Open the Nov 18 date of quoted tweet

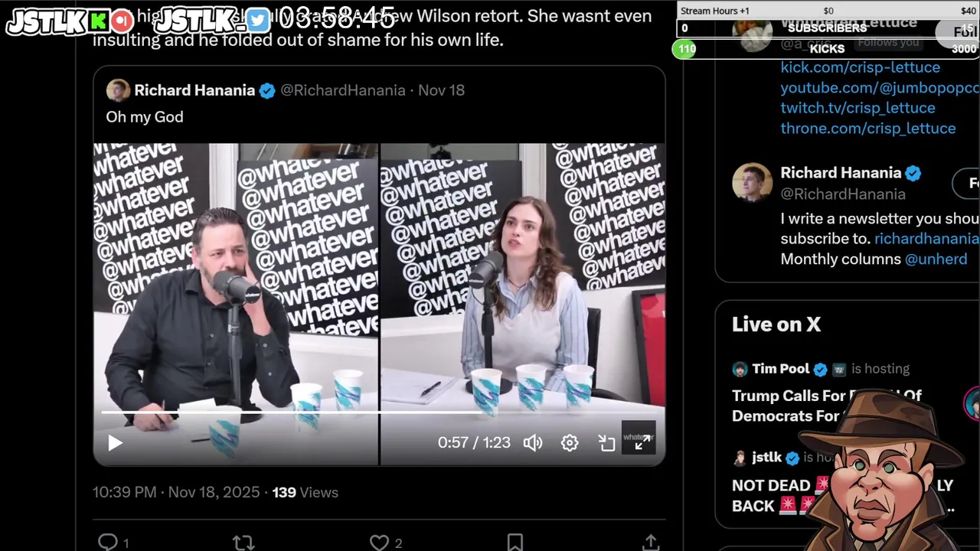point(441,90)
